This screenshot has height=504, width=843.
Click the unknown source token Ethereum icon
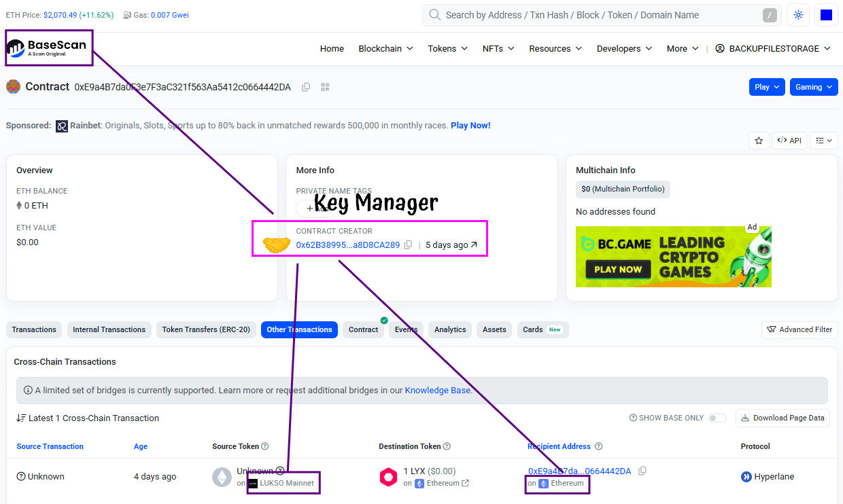[x=222, y=477]
